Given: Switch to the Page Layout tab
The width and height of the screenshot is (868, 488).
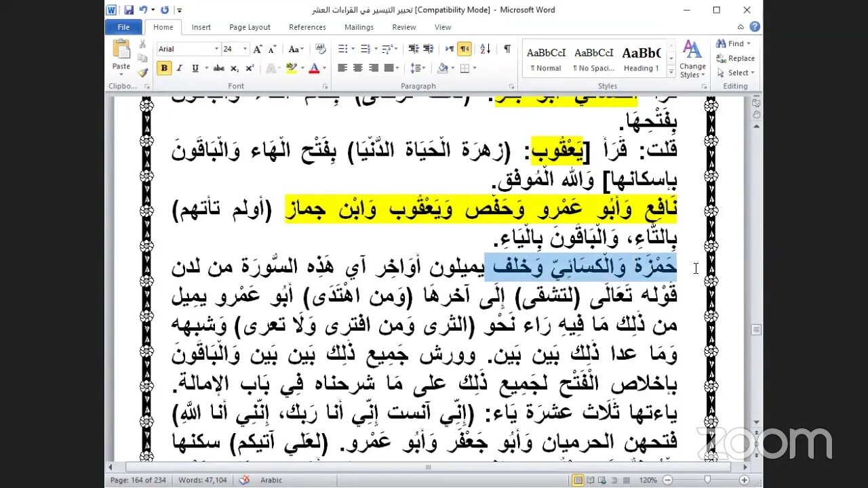Looking at the screenshot, I should click(x=250, y=27).
